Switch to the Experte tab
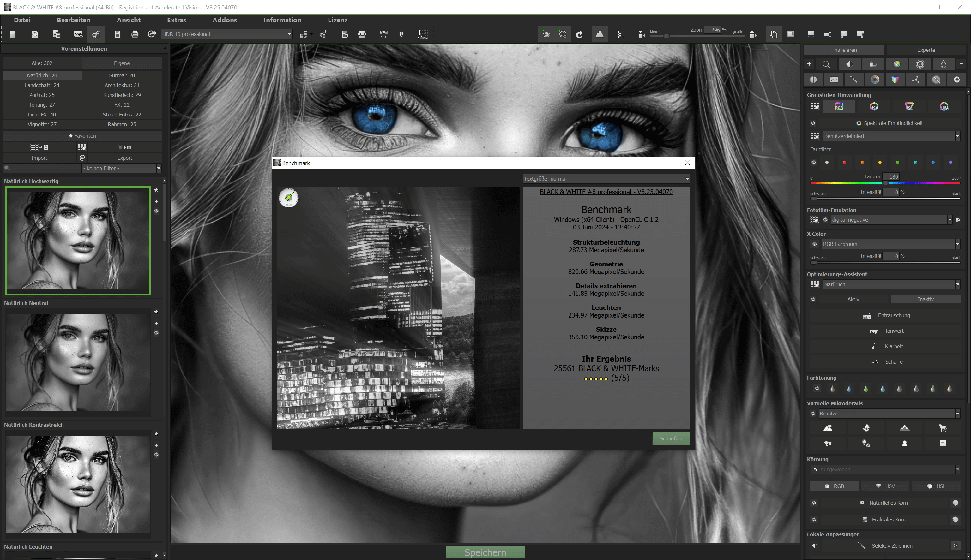Screen dimensions: 971x560 click(926, 50)
